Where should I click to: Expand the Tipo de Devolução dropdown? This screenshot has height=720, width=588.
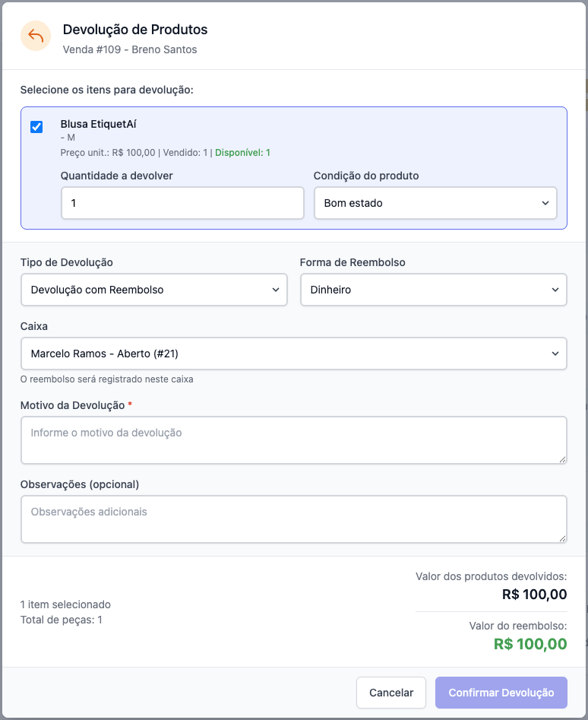154,290
